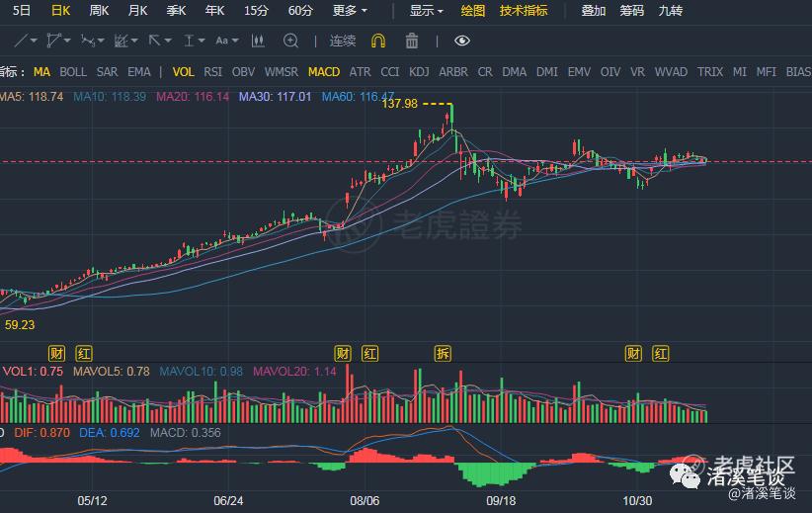Open the arrow tool dropdown arrow
This screenshot has height=513, width=812.
coord(168,41)
